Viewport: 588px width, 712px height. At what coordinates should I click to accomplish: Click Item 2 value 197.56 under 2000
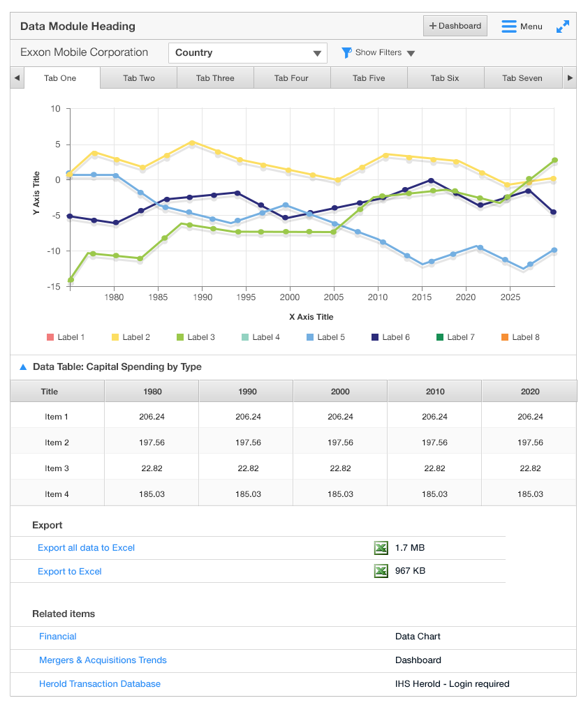tap(340, 443)
